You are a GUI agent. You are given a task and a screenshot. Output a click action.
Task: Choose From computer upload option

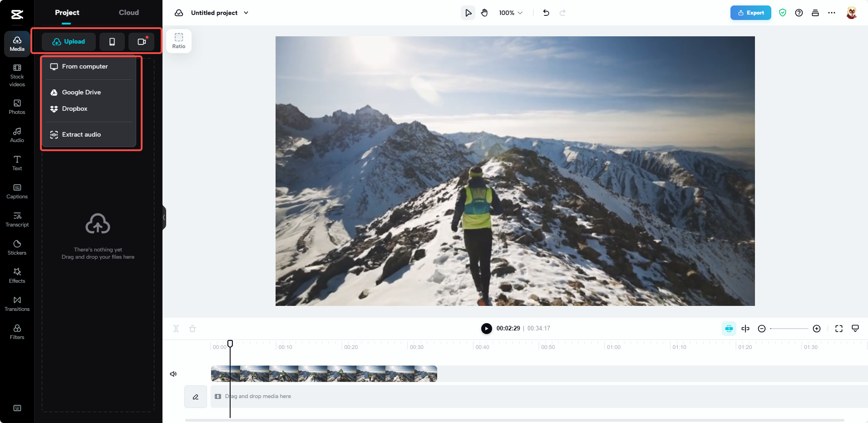point(89,66)
